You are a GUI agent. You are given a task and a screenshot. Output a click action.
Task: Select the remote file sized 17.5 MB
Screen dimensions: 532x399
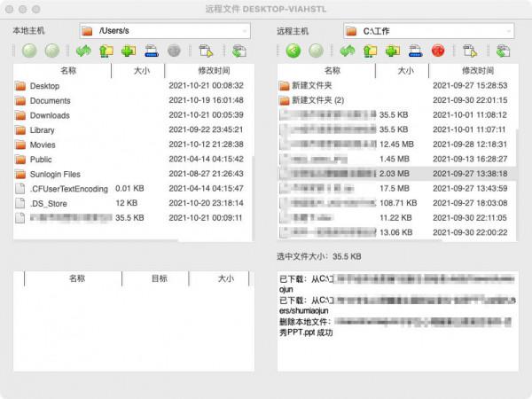tap(397, 188)
